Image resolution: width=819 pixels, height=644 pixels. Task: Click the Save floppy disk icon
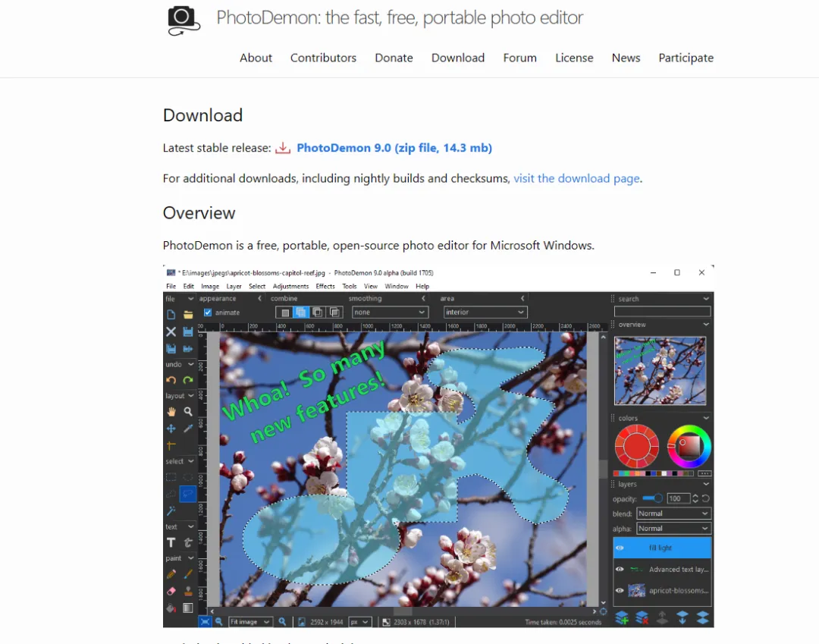[x=188, y=331]
